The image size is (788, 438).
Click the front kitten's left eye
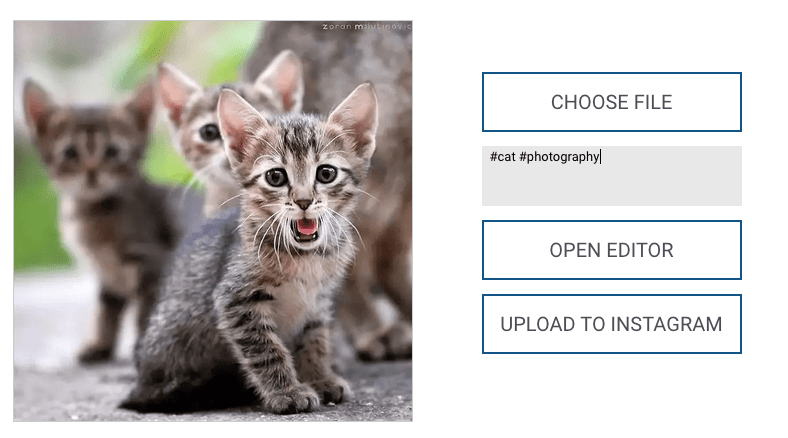[276, 177]
